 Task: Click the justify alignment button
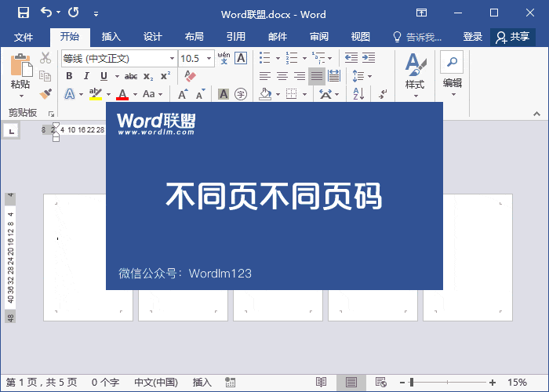[x=317, y=76]
